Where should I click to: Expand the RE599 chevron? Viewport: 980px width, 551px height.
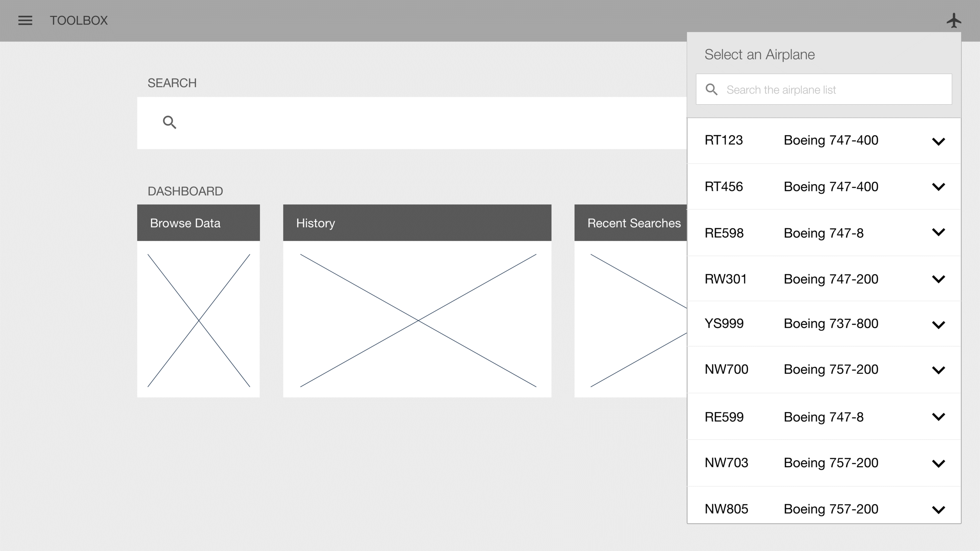938,417
